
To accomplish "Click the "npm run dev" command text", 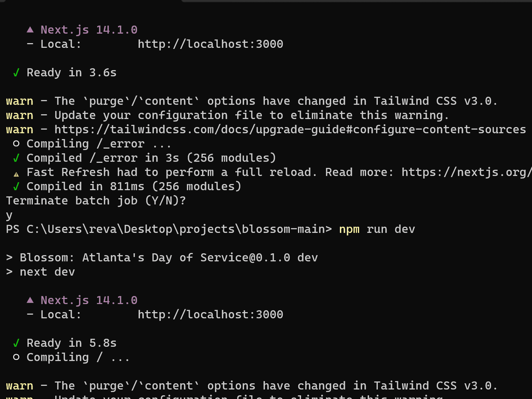I will click(x=377, y=229).
